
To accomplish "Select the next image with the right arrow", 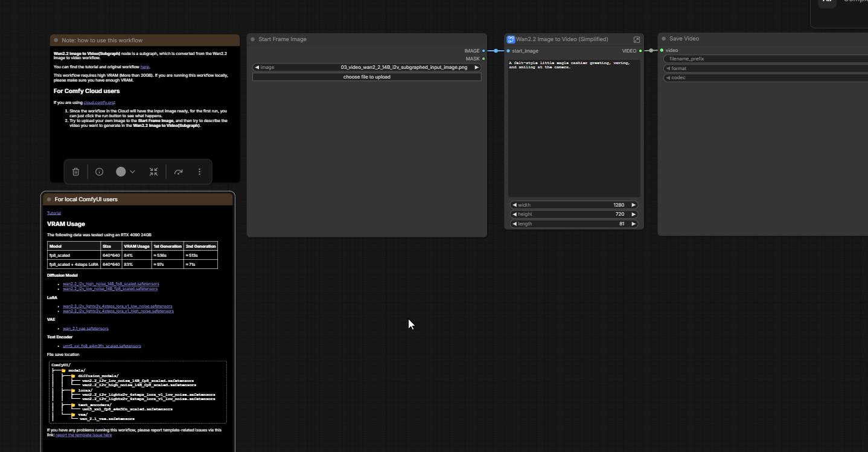I will tap(477, 68).
